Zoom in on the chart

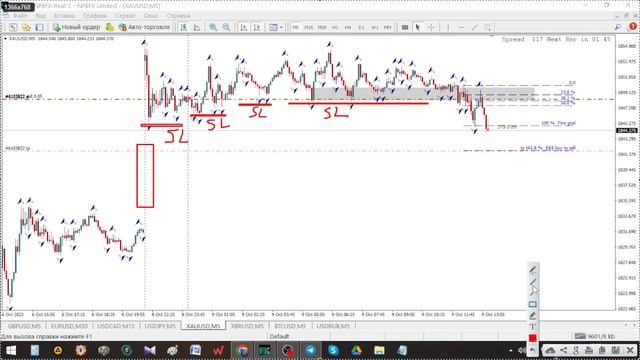[x=213, y=27]
